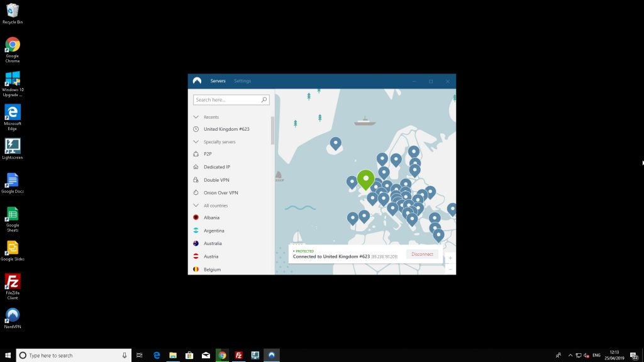
Task: Select the green connected UK map pin
Action: pyautogui.click(x=365, y=179)
